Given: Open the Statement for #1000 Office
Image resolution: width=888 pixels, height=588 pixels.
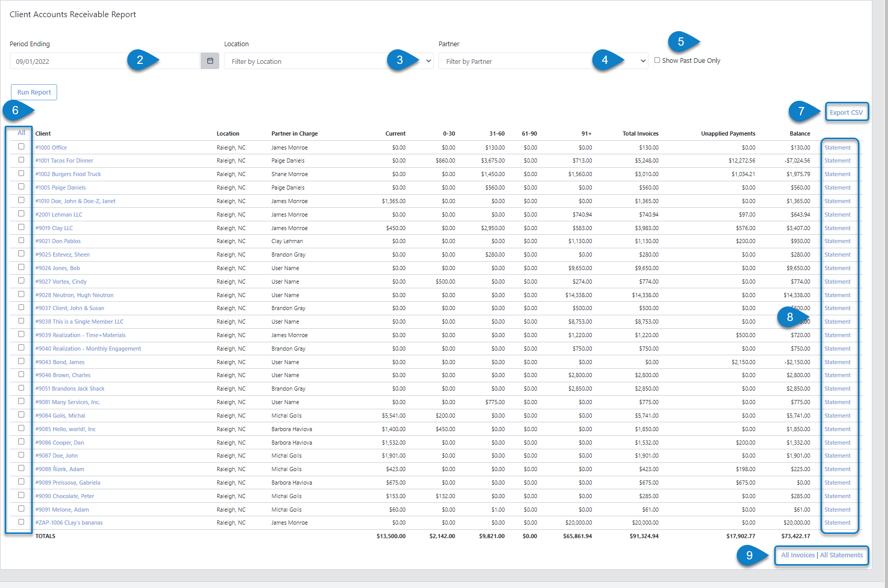Looking at the screenshot, I should (x=838, y=147).
